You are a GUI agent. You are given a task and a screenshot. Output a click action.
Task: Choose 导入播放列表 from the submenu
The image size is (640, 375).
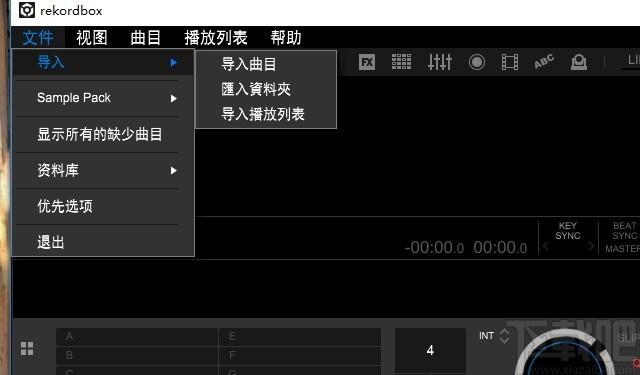262,114
